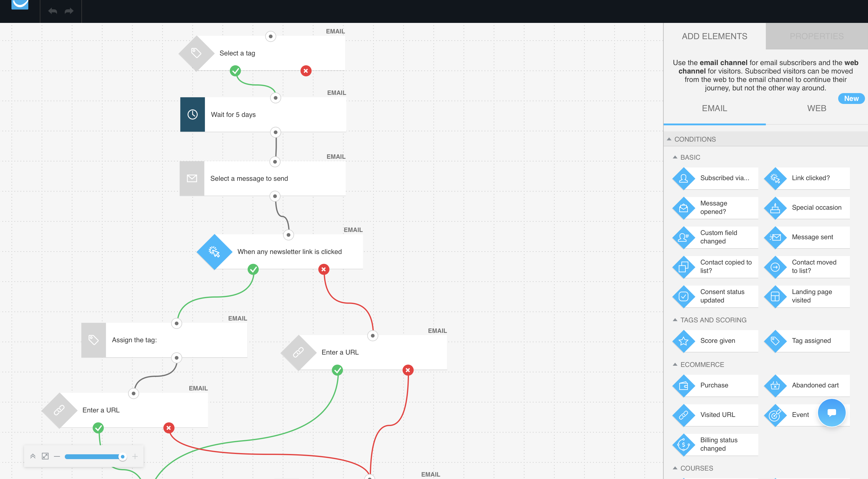The width and height of the screenshot is (868, 479).
Task: Switch to the ADD ELEMENTS tab
Action: (x=714, y=36)
